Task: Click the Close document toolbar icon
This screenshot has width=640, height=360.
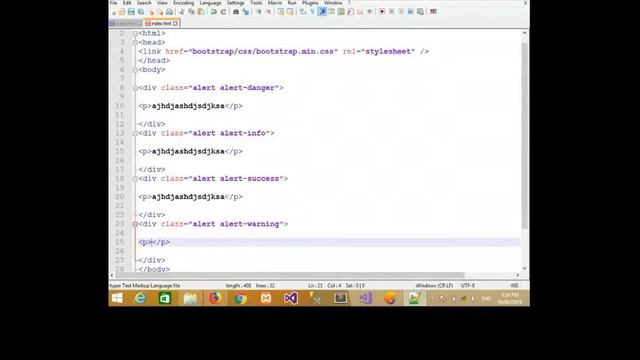Action: coord(151,12)
